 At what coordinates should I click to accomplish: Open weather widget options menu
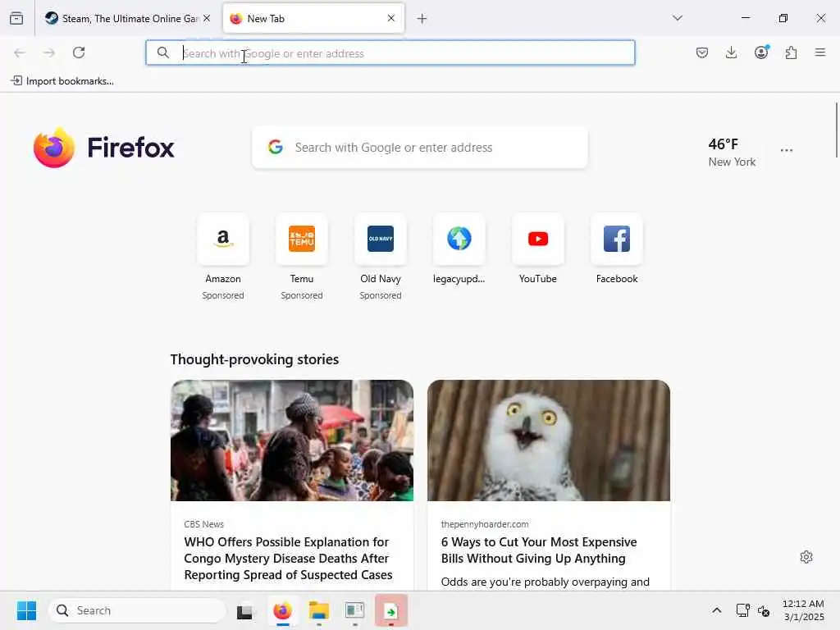pos(787,151)
